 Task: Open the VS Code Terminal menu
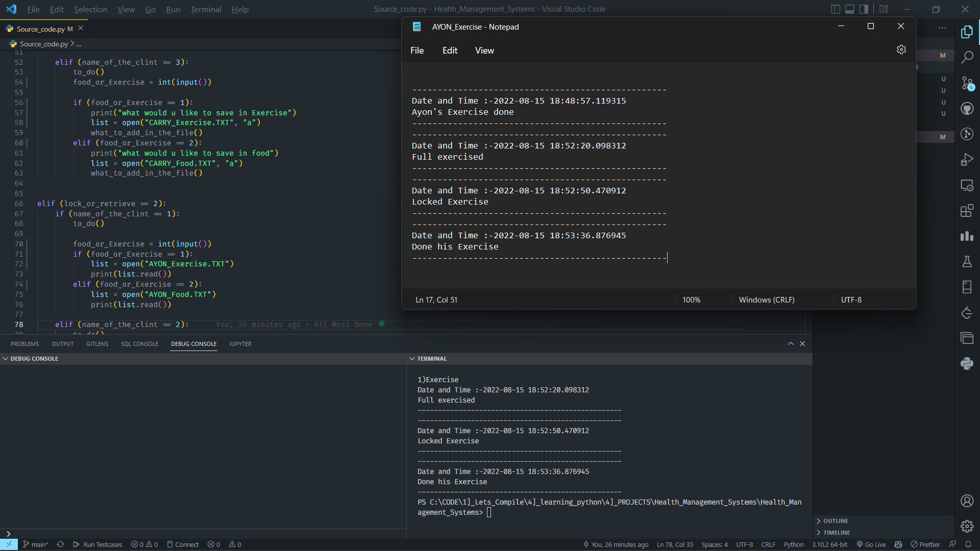tap(206, 9)
